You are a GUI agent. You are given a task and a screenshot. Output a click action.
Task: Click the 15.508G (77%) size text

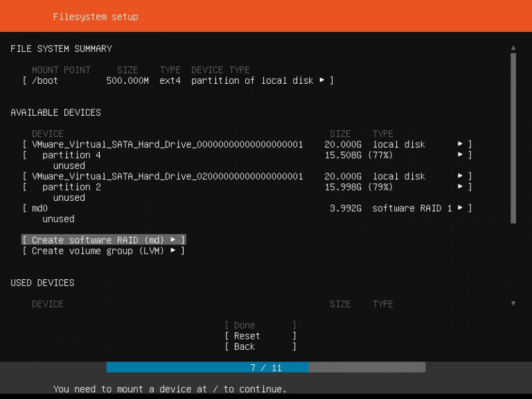(359, 155)
